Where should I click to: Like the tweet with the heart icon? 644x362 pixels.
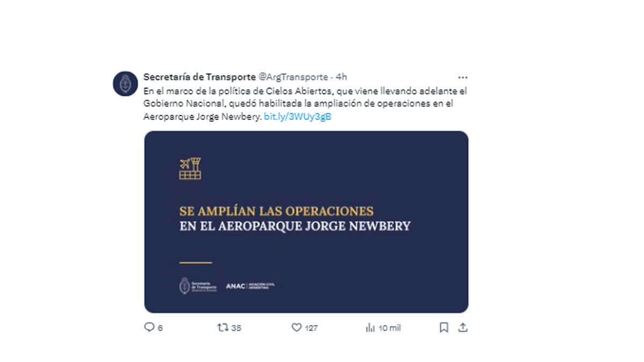(296, 327)
